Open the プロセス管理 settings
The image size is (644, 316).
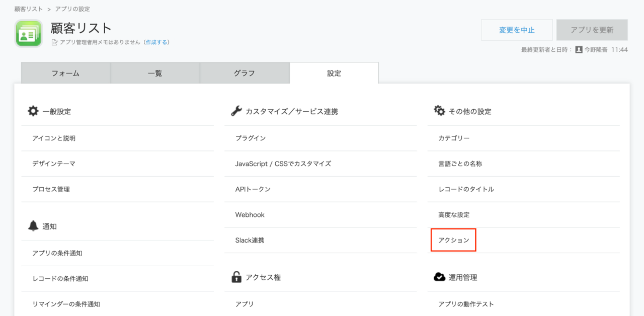(x=51, y=189)
